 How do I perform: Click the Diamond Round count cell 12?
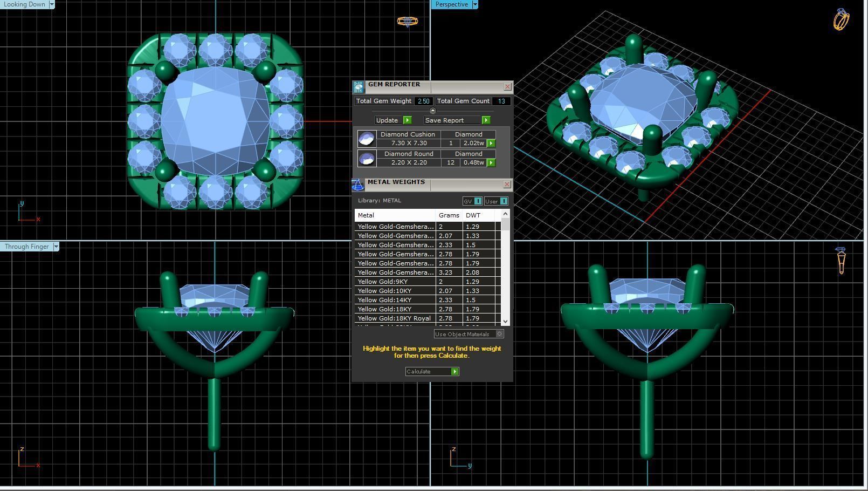pos(451,163)
